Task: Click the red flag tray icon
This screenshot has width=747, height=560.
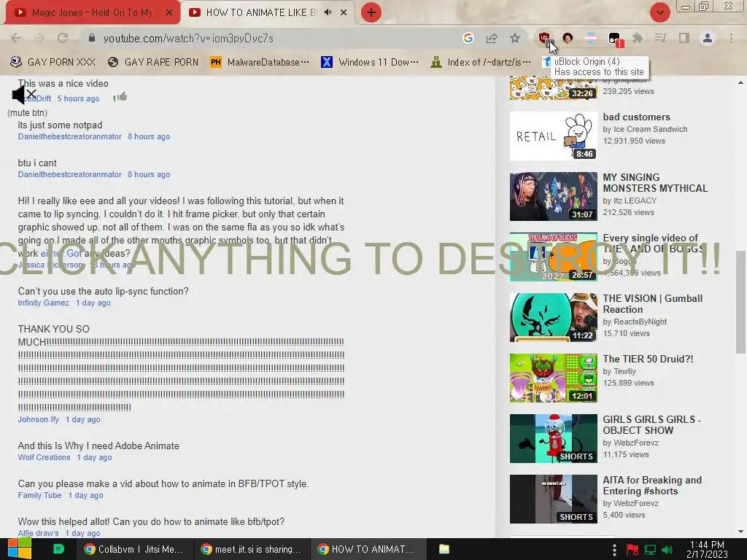Action: click(x=632, y=550)
